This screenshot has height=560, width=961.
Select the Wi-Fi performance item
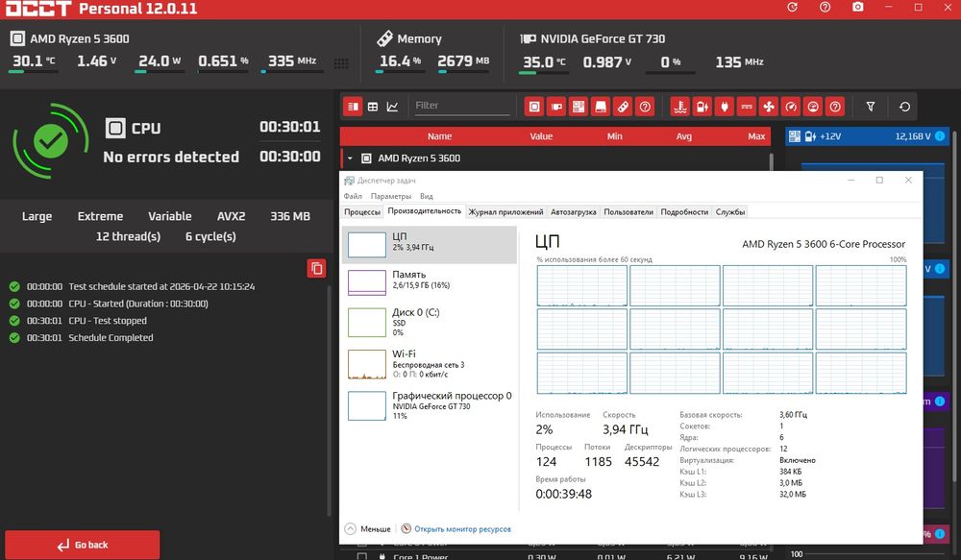click(429, 364)
